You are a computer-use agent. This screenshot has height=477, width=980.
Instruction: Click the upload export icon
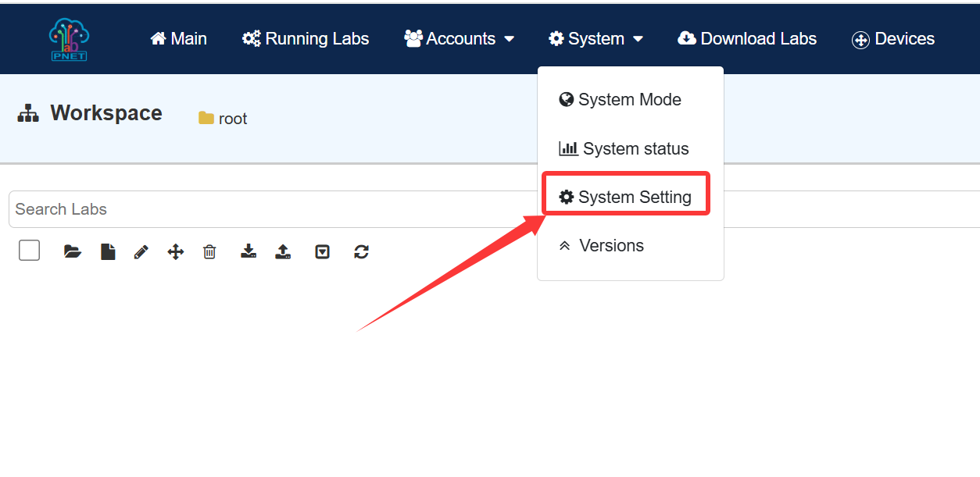[x=283, y=251]
